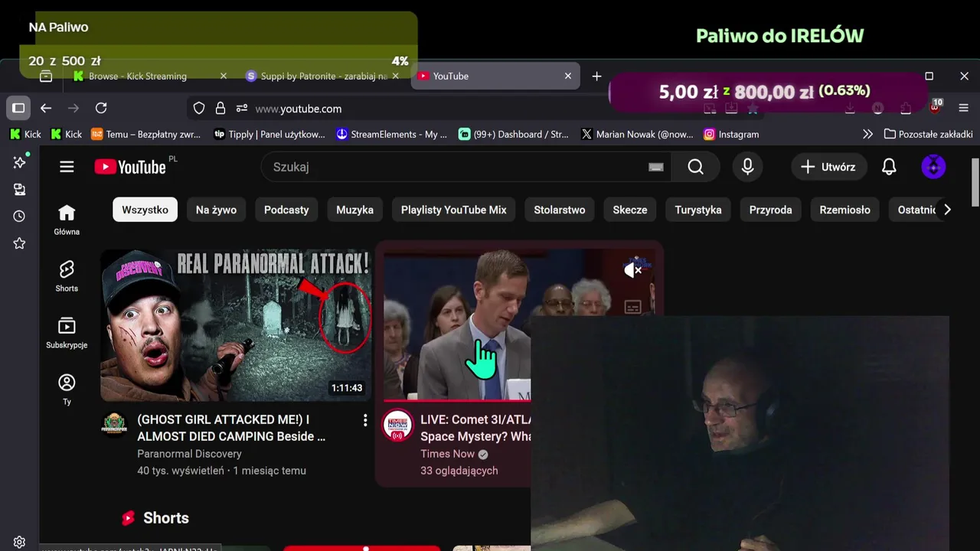This screenshot has width=980, height=551.
Task: Toggle captions on the video preview
Action: (x=632, y=306)
